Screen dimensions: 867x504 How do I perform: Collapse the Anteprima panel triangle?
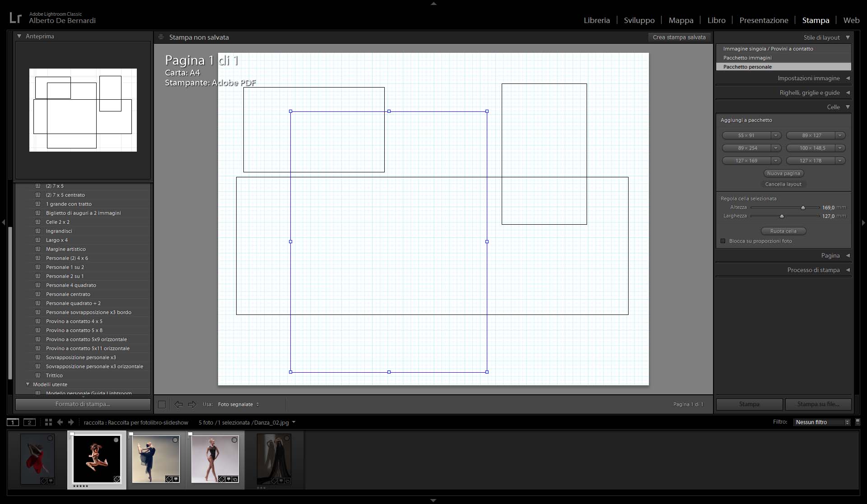(x=19, y=36)
